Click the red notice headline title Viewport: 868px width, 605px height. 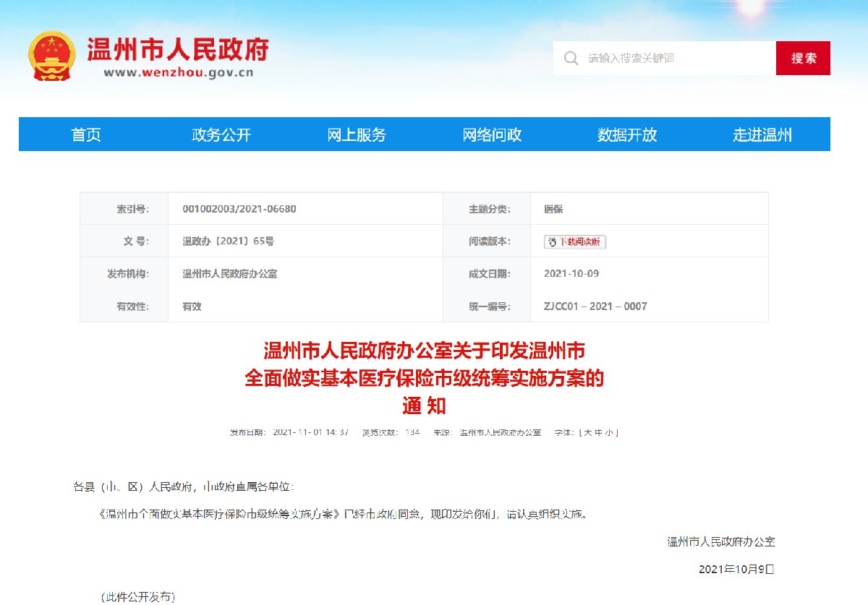424,378
